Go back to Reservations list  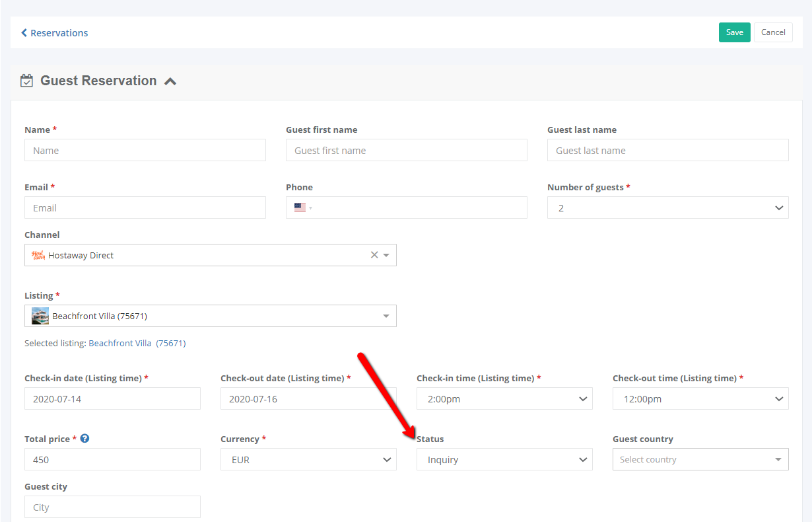pyautogui.click(x=55, y=33)
